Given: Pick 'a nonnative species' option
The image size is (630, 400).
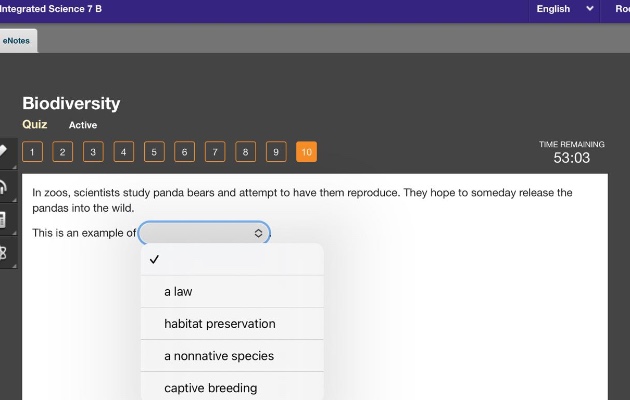Looking at the screenshot, I should pos(232,356).
